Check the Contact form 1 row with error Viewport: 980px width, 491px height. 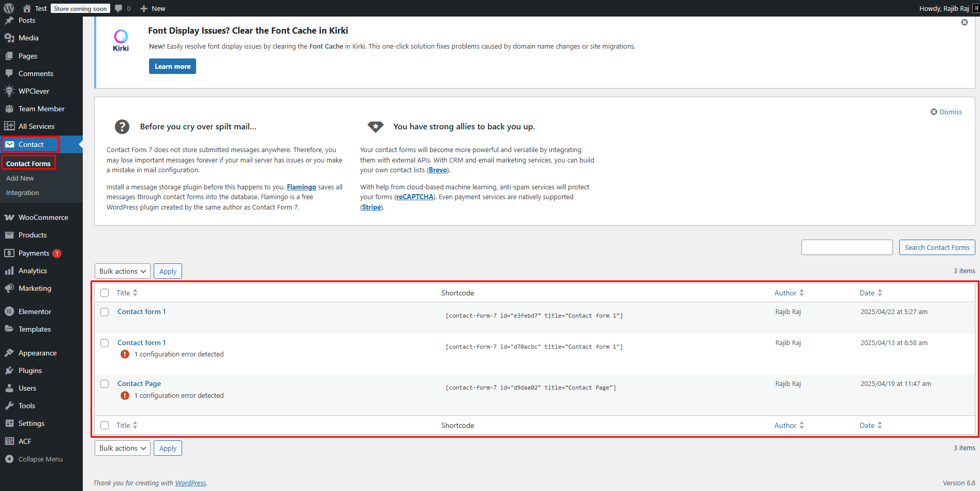point(105,343)
